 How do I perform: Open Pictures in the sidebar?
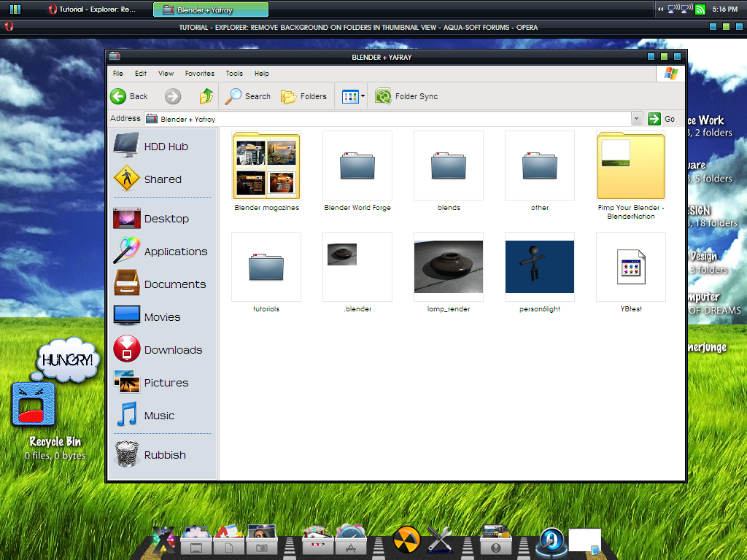(x=151, y=383)
